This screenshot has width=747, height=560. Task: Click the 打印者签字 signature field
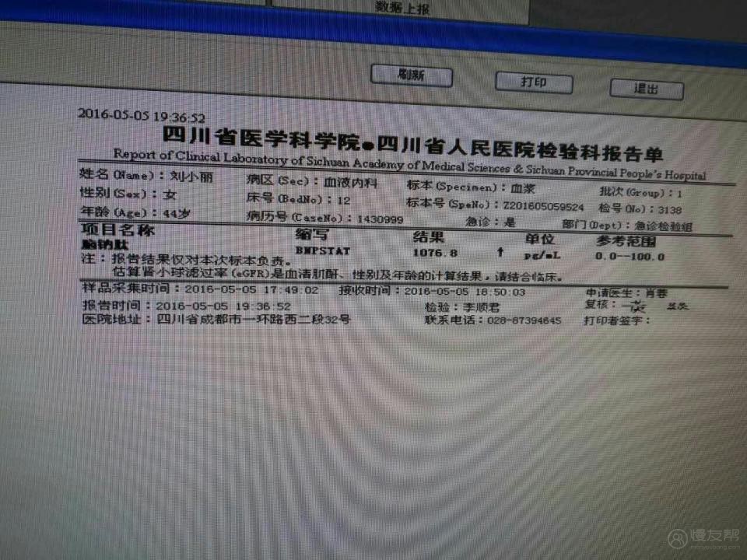click(x=617, y=320)
